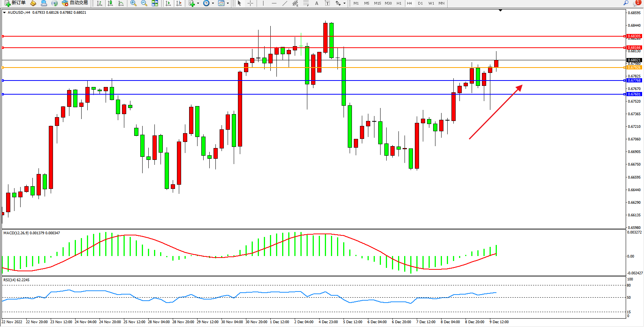The width and height of the screenshot is (644, 327).
Task: Switch to the D1 timeframe
Action: tap(420, 3)
